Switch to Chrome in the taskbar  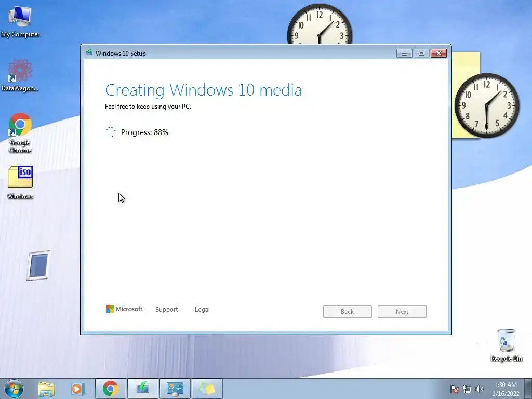tap(111, 389)
